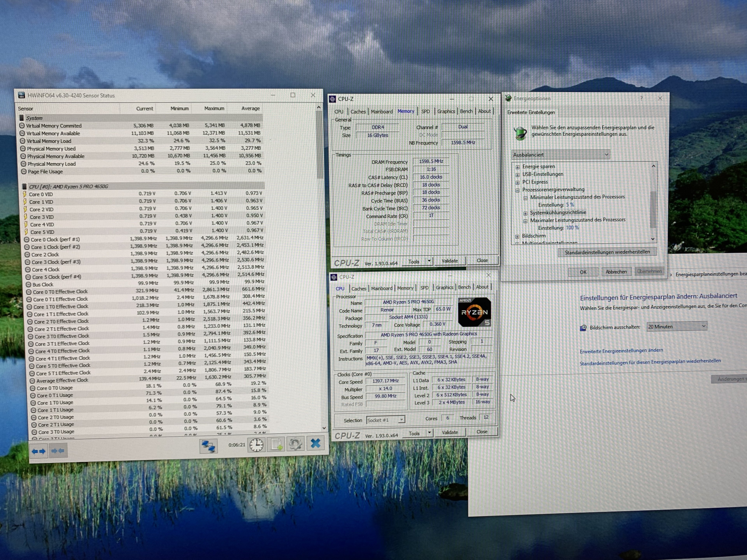This screenshot has width=747, height=560.
Task: Expand USB-Einstellungen tree node
Action: click(517, 175)
